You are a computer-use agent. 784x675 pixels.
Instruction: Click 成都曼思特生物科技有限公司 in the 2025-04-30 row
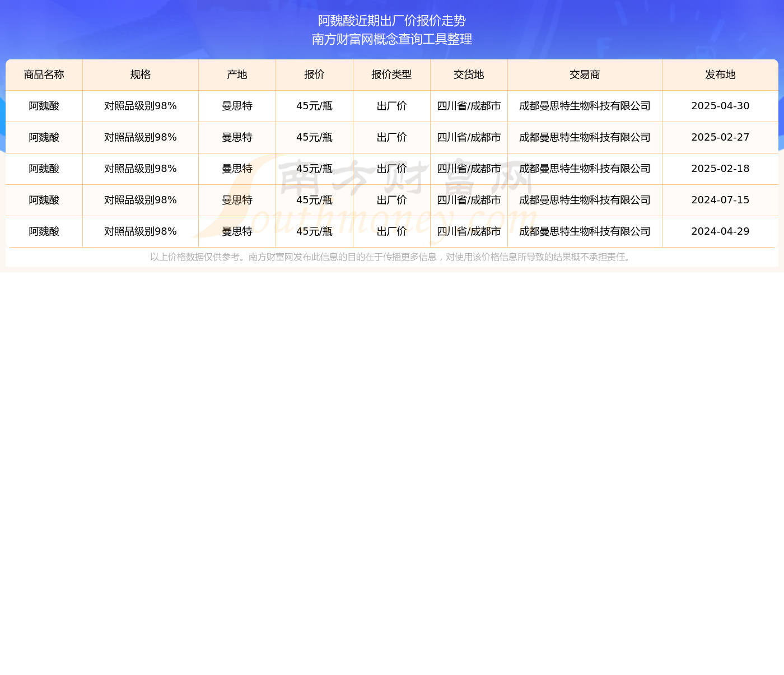coord(585,106)
